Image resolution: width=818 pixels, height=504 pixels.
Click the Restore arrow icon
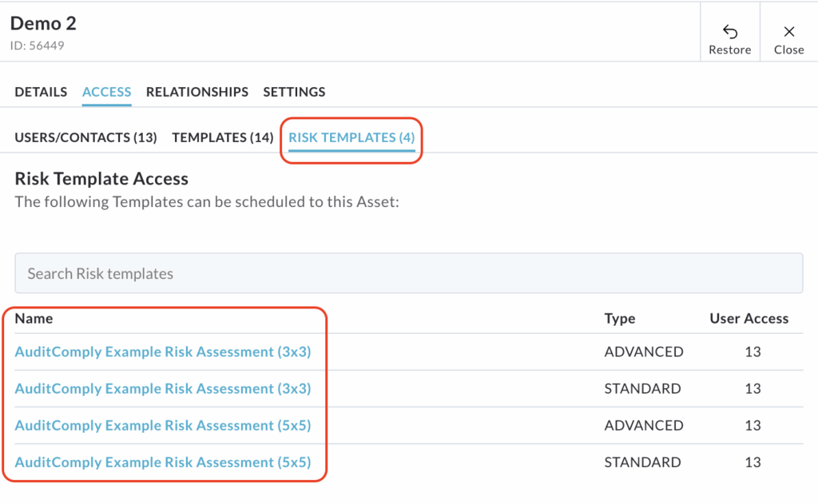pyautogui.click(x=729, y=32)
